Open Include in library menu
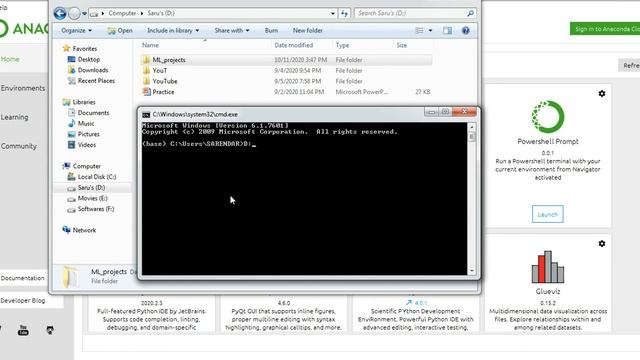The width and height of the screenshot is (640, 360). (173, 31)
